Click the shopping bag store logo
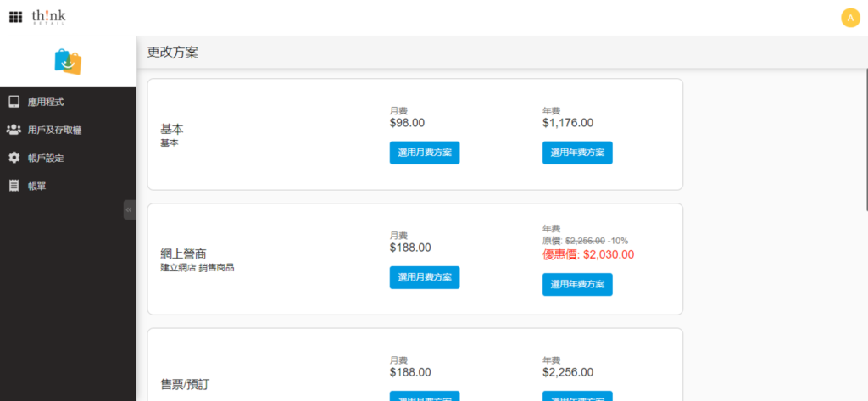Viewport: 868px width, 401px height. [68, 61]
